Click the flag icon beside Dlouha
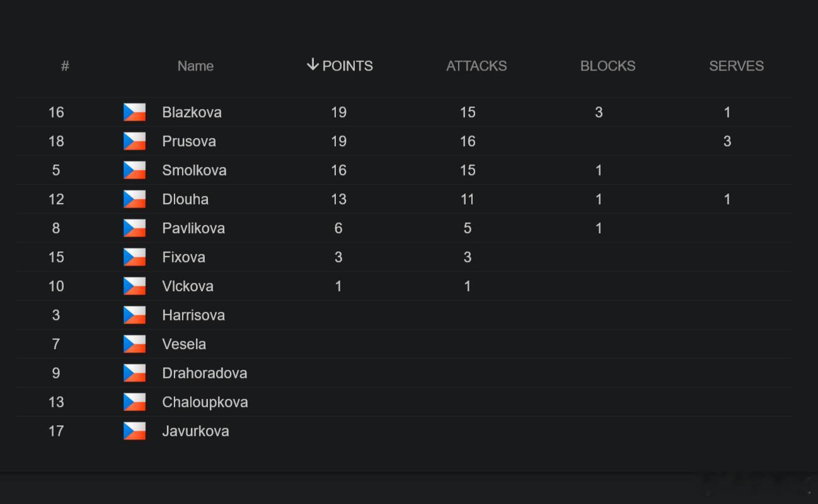This screenshot has width=818, height=504. [x=134, y=199]
